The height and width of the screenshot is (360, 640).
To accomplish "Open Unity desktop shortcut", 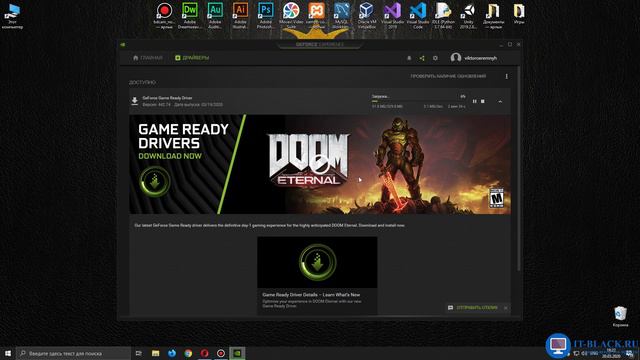I will [x=468, y=16].
